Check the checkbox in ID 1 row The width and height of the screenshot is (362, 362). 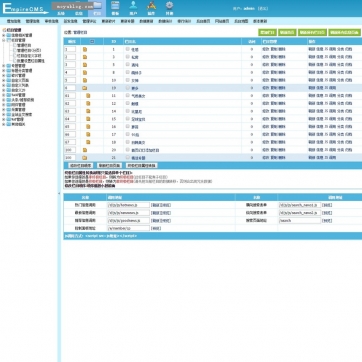[x=128, y=49]
